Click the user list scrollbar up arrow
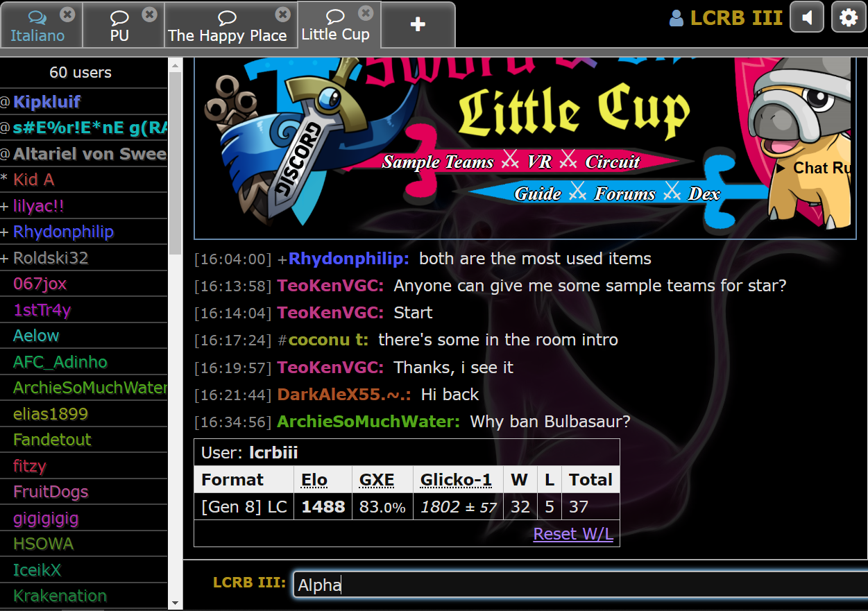Screen dimensions: 868x611 (x=175, y=64)
